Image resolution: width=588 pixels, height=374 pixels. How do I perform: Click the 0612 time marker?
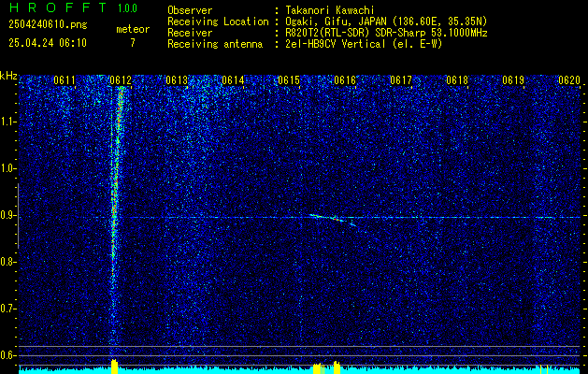121,79
